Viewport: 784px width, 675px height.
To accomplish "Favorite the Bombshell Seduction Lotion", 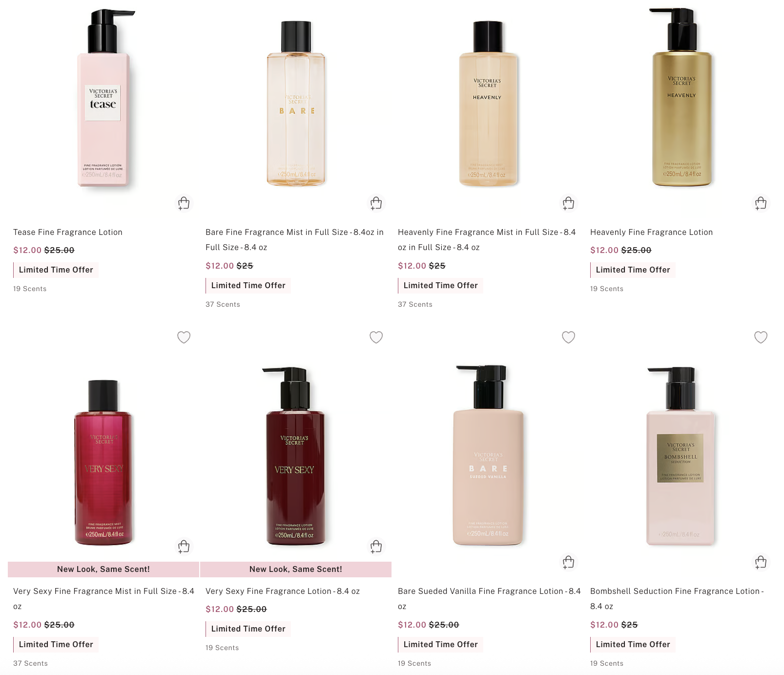I will pyautogui.click(x=761, y=337).
